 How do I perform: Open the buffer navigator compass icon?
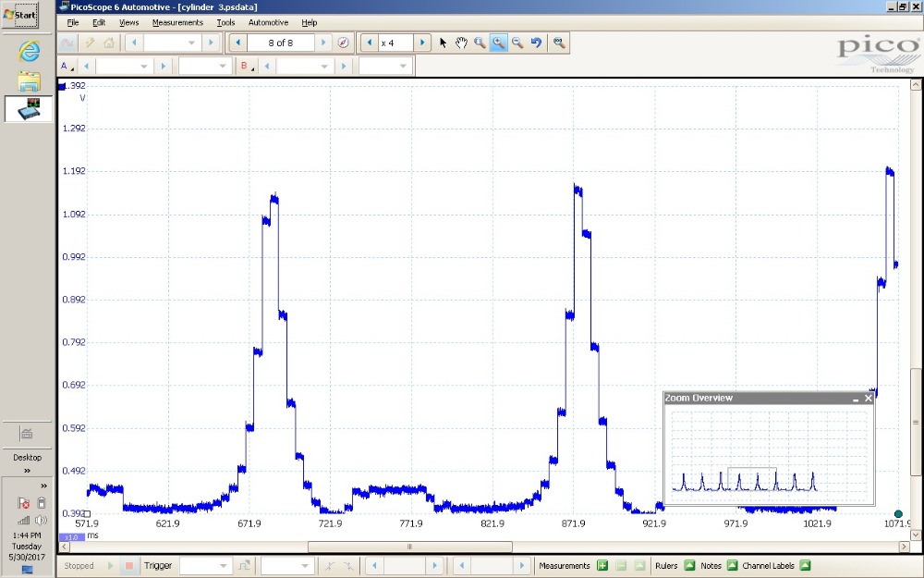[343, 43]
